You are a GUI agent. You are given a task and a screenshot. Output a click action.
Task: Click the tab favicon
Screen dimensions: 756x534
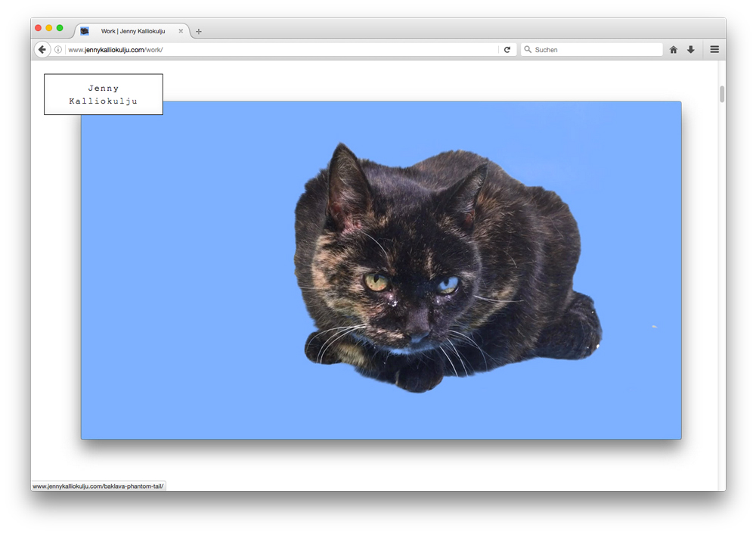click(85, 31)
